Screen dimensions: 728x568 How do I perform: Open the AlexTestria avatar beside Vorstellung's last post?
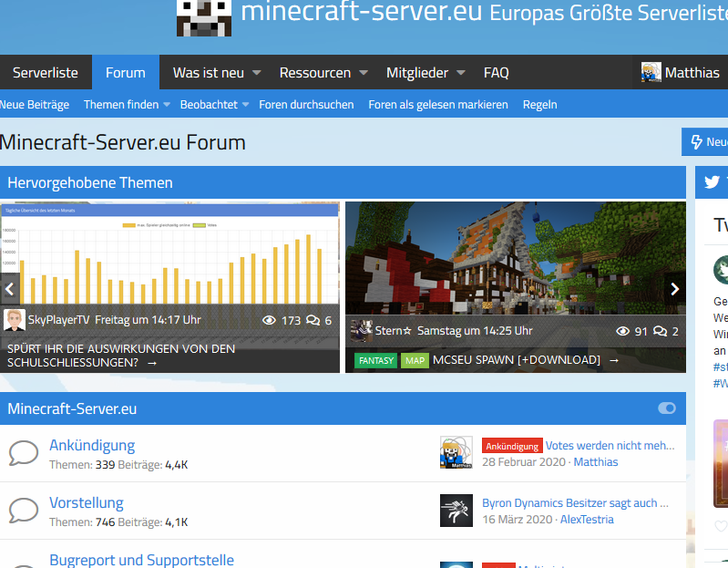456,510
